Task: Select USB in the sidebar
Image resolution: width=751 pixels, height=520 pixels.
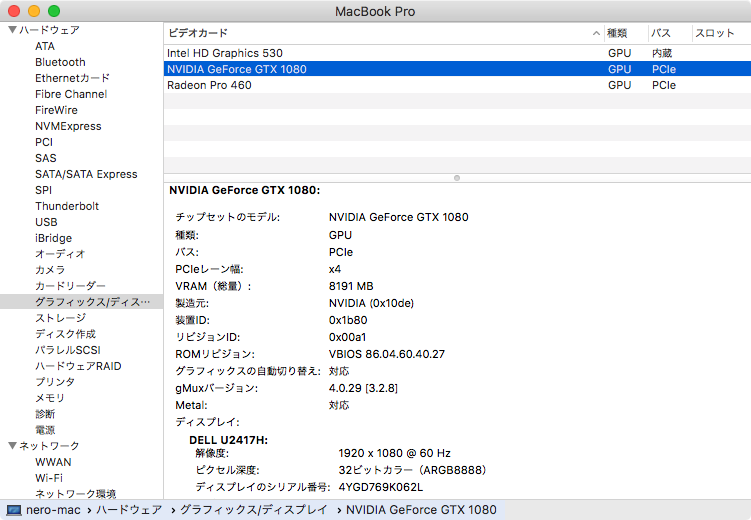Action: (46, 222)
